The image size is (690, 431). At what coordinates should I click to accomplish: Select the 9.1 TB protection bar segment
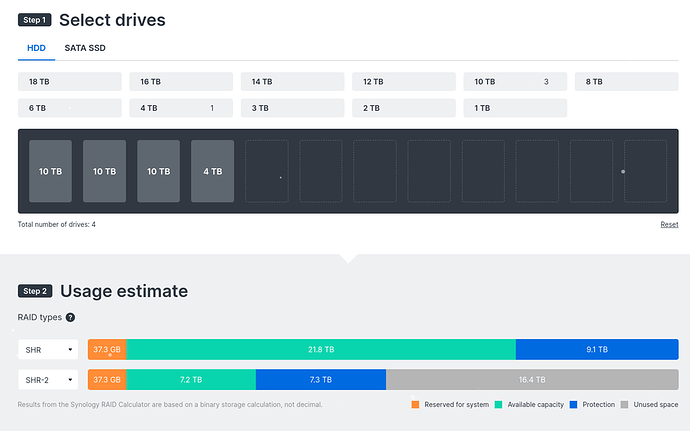[x=597, y=350]
